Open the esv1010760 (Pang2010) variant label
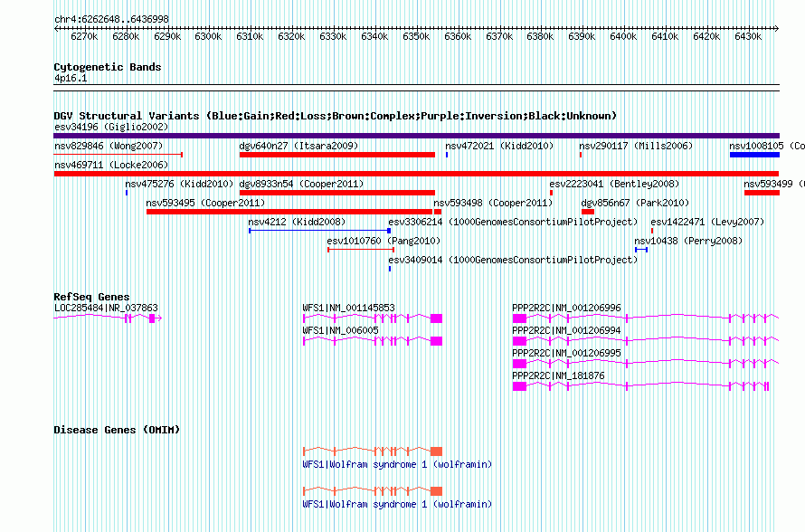Viewport: 805px width, 532px height. coord(384,241)
